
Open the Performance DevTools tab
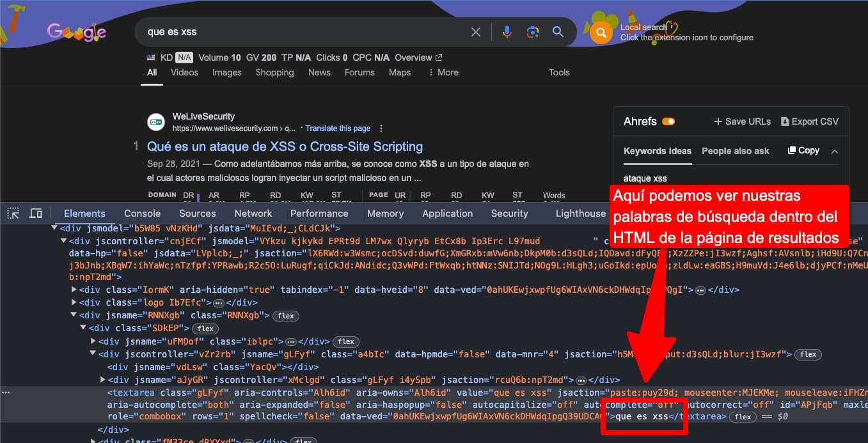pos(319,214)
